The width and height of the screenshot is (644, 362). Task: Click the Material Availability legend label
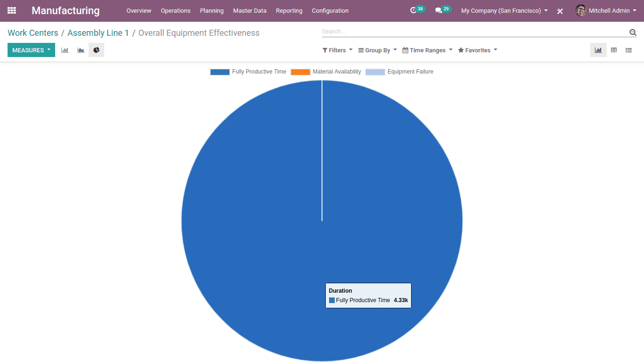pyautogui.click(x=337, y=72)
